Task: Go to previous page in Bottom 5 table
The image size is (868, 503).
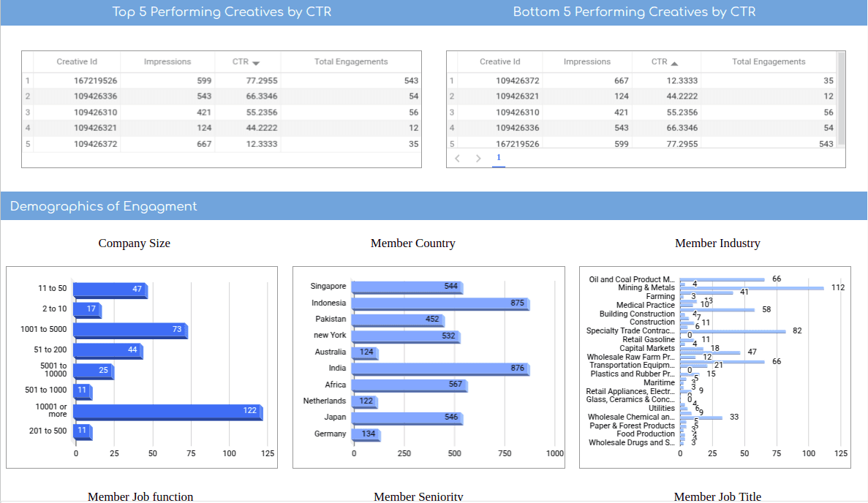Action: point(457,158)
